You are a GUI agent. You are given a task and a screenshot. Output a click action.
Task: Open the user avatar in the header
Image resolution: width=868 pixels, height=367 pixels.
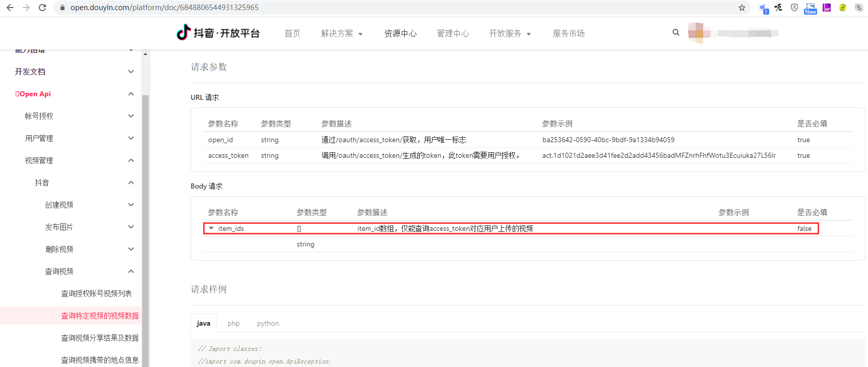(699, 33)
